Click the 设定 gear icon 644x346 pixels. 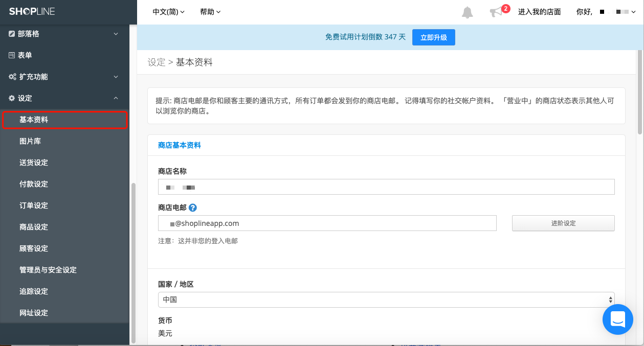(x=12, y=98)
